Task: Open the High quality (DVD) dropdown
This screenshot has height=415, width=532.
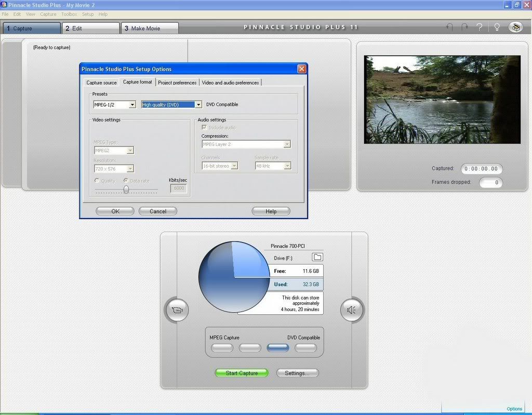Action: click(x=171, y=105)
